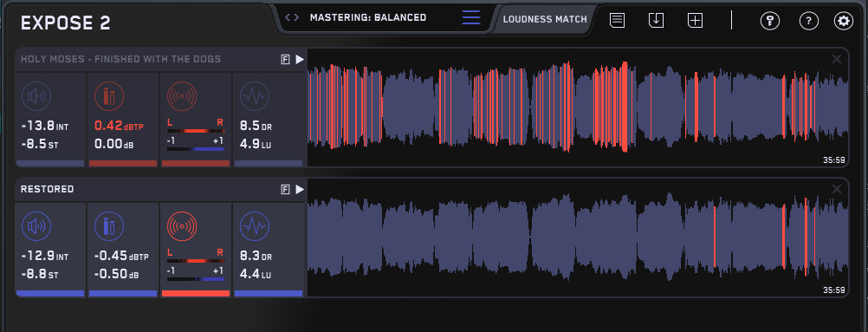This screenshot has height=332, width=868.
Task: Click peaks meter icon on Holy Moses track
Action: click(109, 96)
